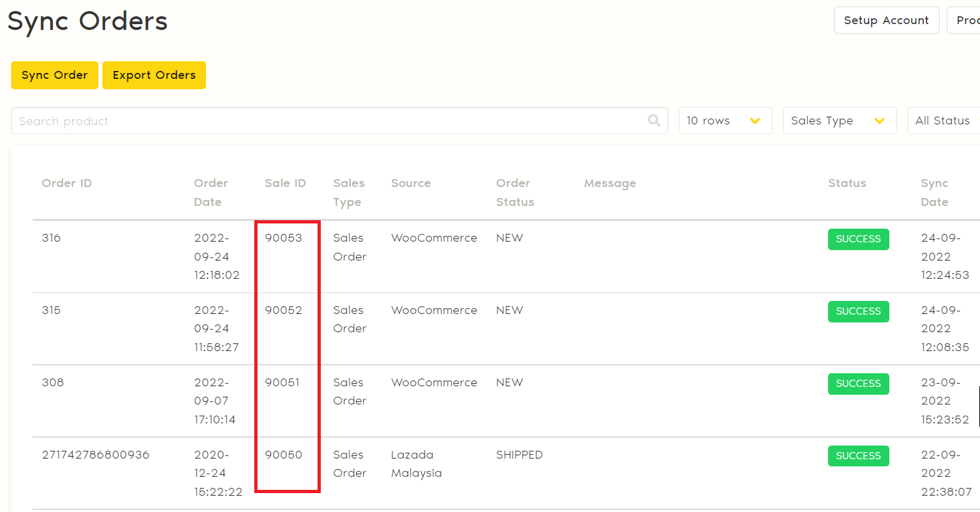The image size is (980, 512).
Task: Select order ID 316
Action: click(x=51, y=238)
